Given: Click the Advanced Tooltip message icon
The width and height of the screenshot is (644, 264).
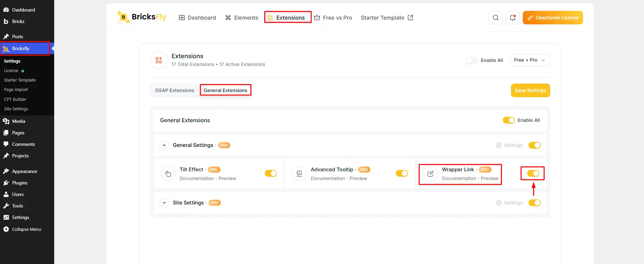Looking at the screenshot, I should 299,174.
